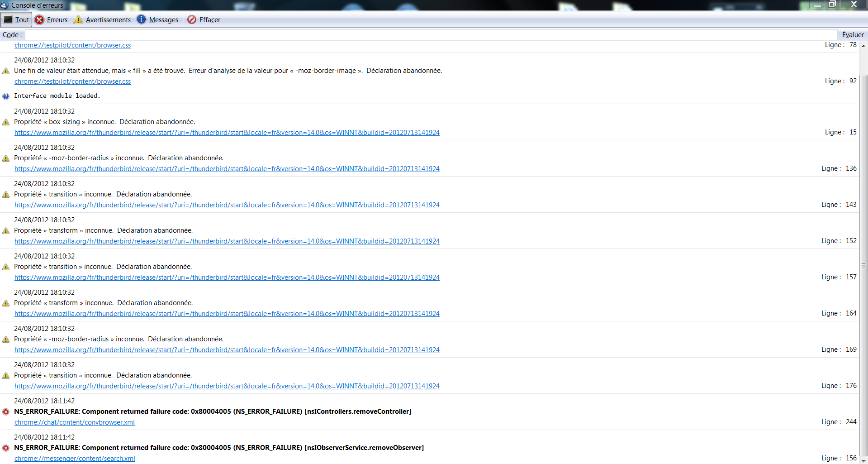Focus the Code input field

tap(431, 34)
